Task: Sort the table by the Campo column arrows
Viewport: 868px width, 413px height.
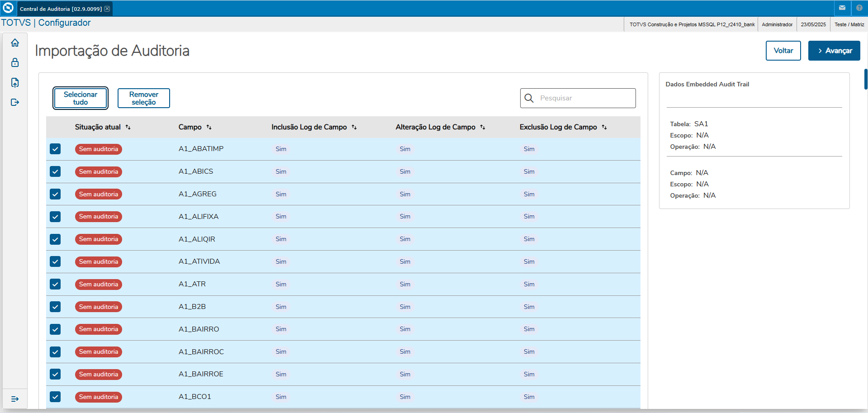Action: pyautogui.click(x=209, y=127)
